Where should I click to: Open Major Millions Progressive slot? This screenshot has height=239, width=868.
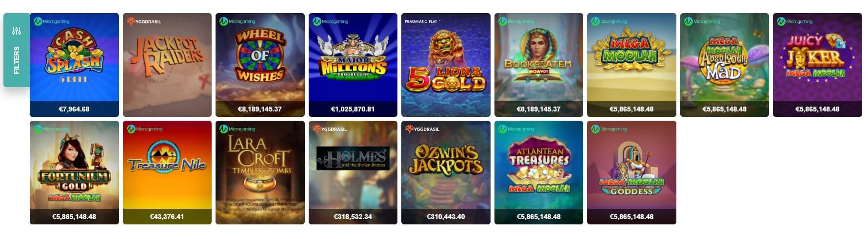[x=353, y=65]
